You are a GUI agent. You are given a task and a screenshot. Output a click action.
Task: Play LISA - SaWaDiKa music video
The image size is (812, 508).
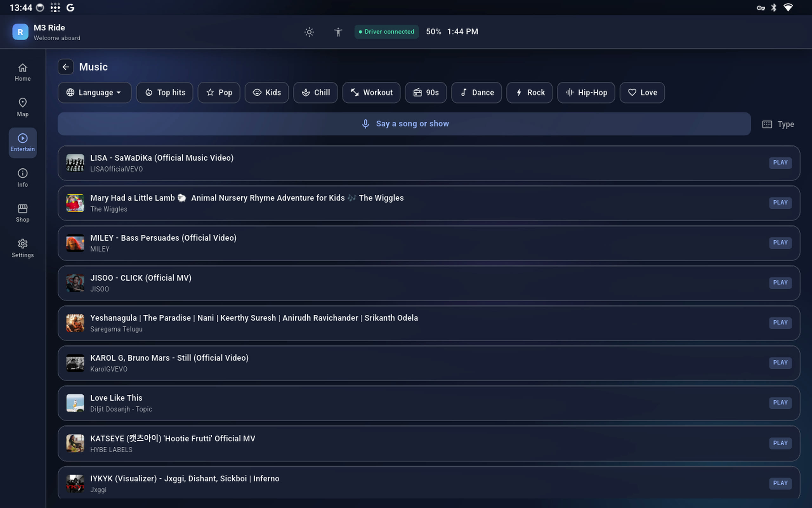(x=780, y=163)
